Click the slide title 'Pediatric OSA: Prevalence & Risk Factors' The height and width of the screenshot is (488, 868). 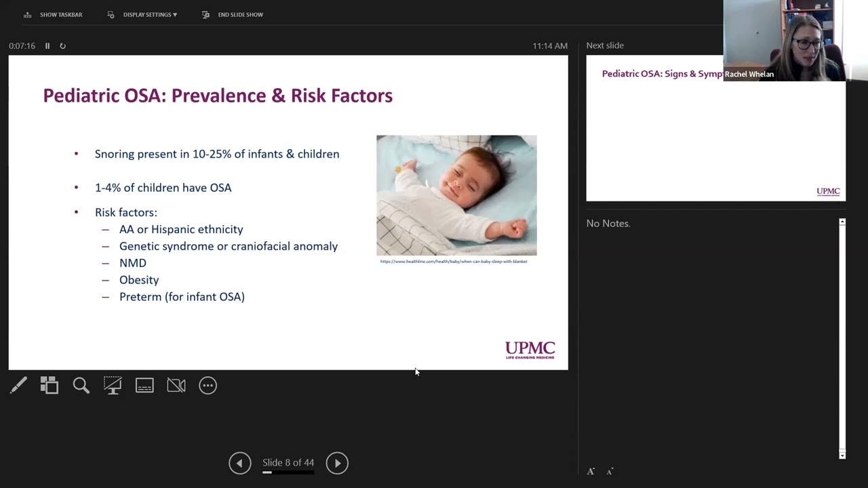tap(218, 96)
